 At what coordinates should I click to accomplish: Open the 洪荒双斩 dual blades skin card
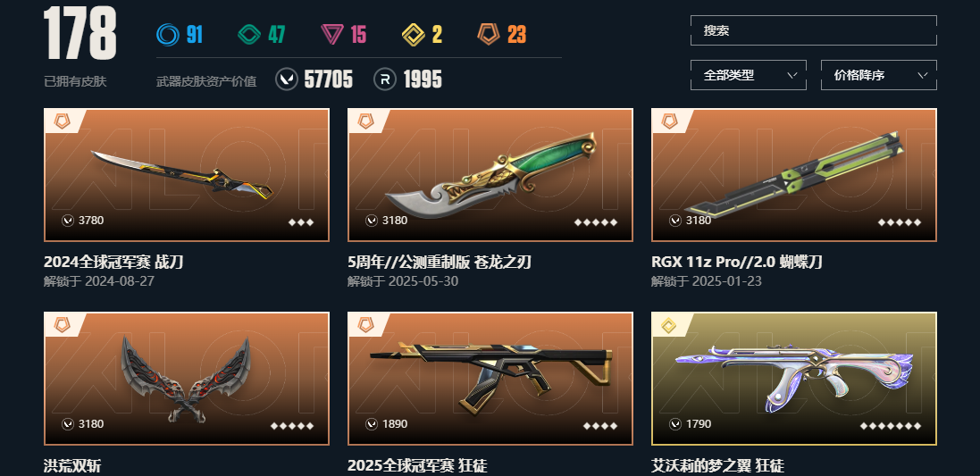coord(186,379)
